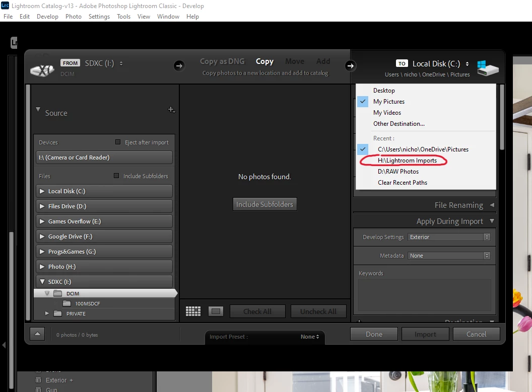Screen dimensions: 532x392
Task: Select Add import mode
Action: tap(323, 61)
